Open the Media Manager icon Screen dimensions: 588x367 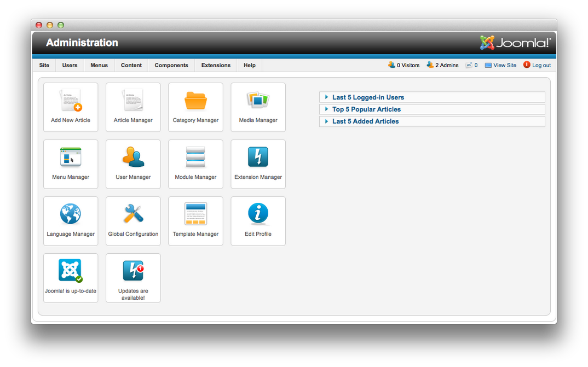click(258, 101)
